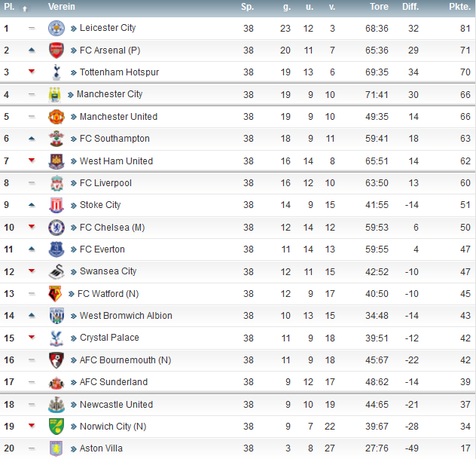This screenshot has width=476, height=459.
Task: Click the FC Arsenal club crest
Action: click(56, 50)
